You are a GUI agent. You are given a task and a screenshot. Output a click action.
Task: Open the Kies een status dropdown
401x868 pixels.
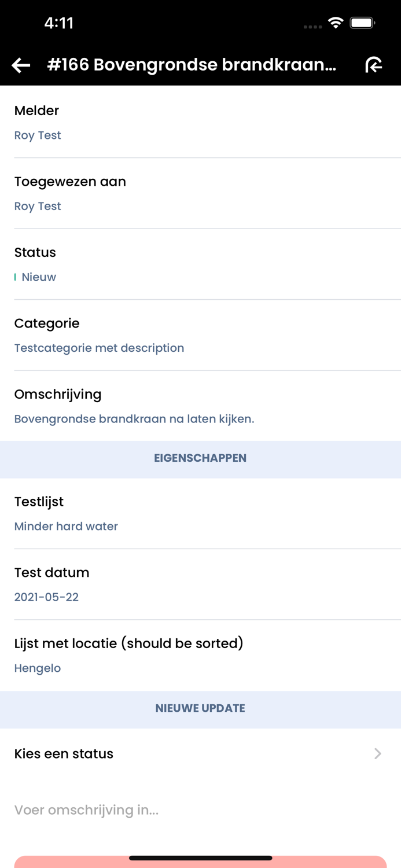[x=64, y=753]
